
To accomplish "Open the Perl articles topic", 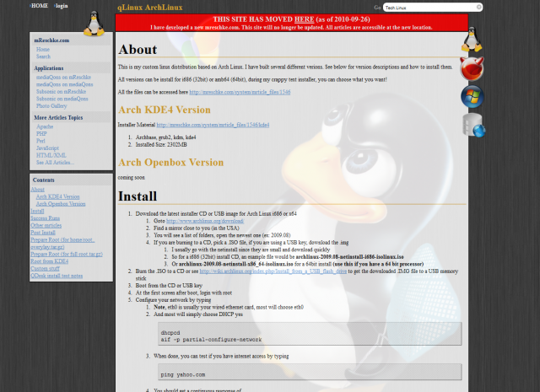I will coord(40,141).
